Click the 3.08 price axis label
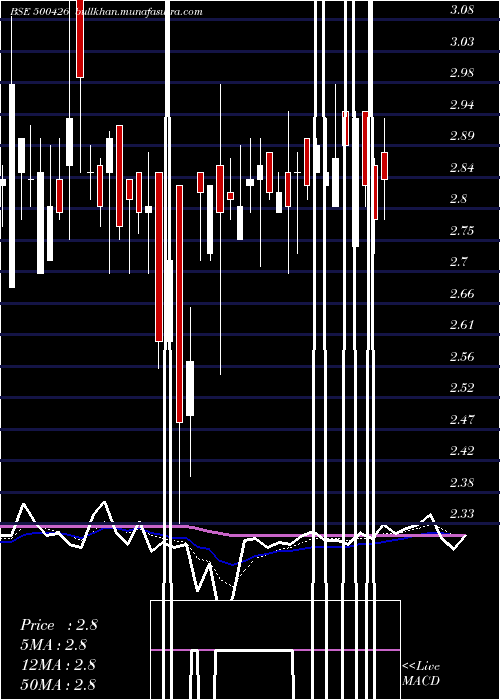The width and height of the screenshot is (500, 700). pos(462,10)
